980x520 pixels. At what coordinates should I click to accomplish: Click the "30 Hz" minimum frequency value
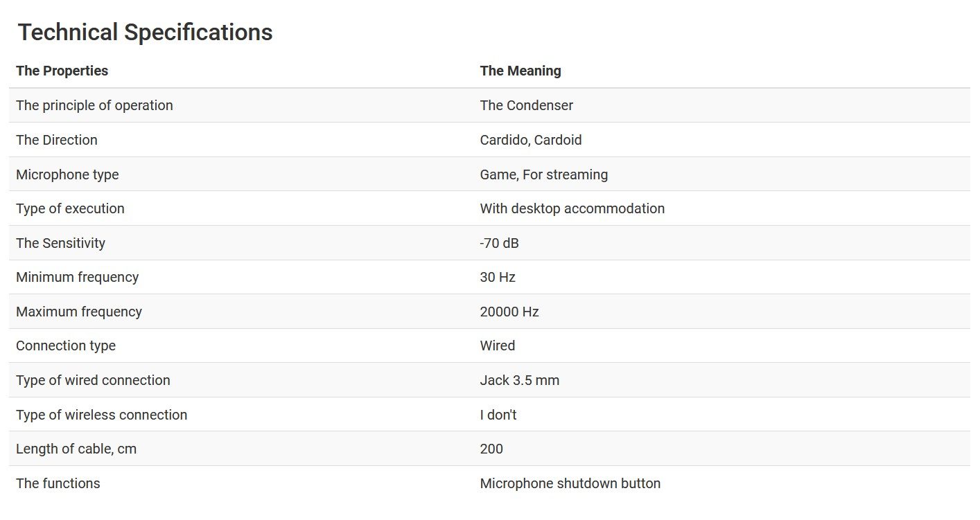coord(498,277)
